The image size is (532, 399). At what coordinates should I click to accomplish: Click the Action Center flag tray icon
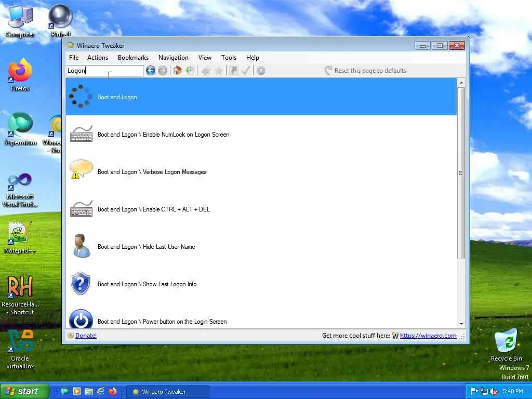(475, 391)
